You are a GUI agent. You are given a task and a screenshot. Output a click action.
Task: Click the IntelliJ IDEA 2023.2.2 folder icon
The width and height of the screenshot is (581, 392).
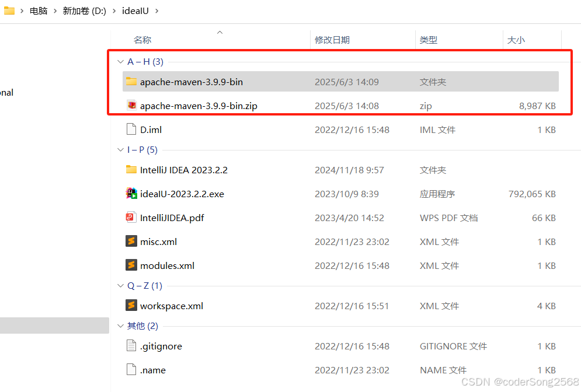tap(131, 170)
